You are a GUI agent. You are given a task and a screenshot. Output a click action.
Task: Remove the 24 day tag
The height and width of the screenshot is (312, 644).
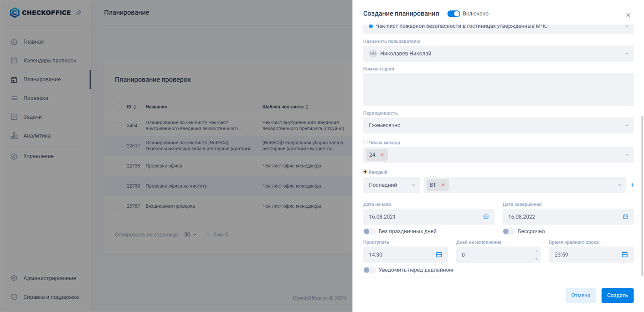(x=381, y=154)
